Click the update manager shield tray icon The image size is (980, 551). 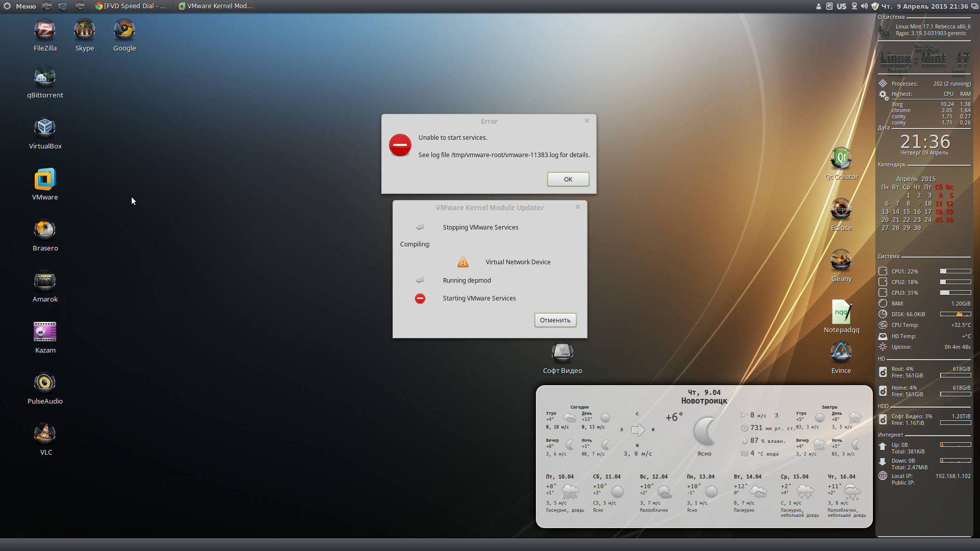[875, 6]
